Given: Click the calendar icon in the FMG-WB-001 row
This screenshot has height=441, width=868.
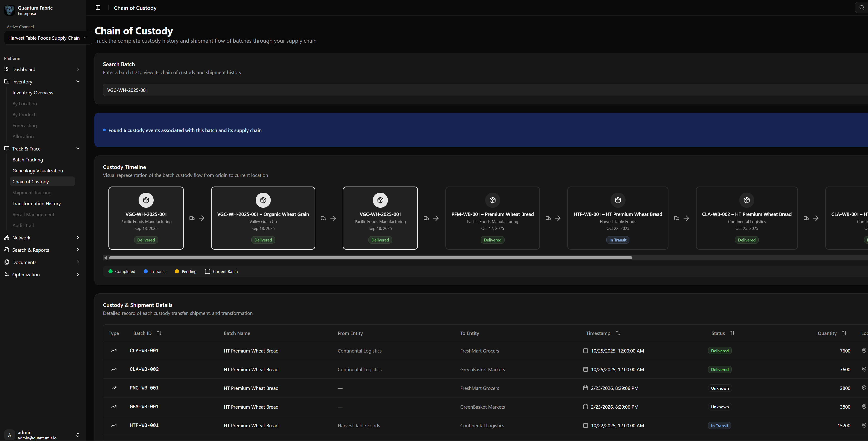Looking at the screenshot, I should (585, 388).
